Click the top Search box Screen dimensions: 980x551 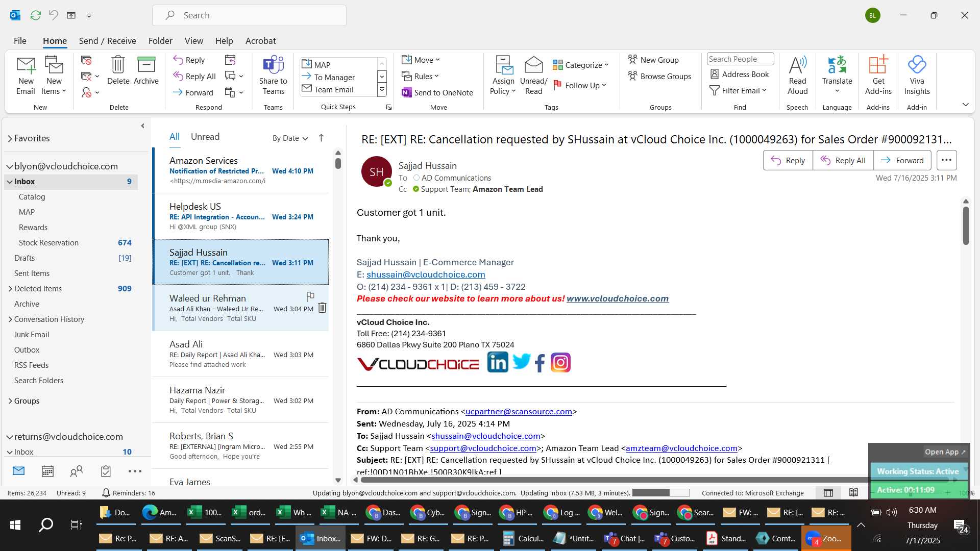249,15
